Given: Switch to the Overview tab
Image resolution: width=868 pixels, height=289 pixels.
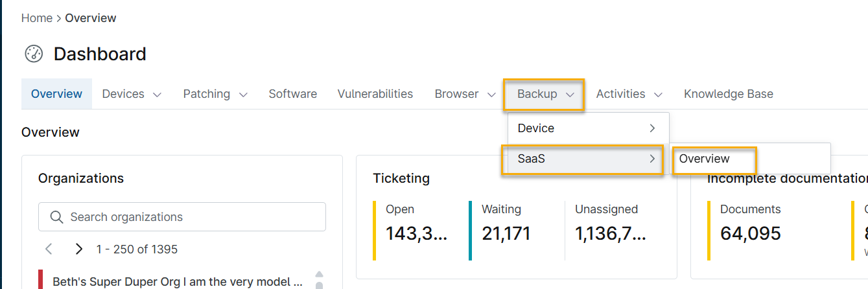Looking at the screenshot, I should pyautogui.click(x=56, y=95).
